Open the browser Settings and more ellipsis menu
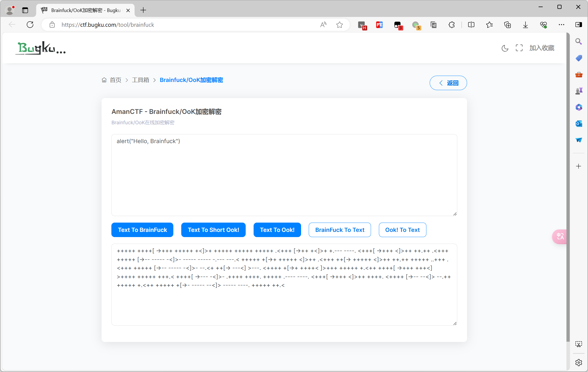The image size is (588, 372). click(561, 25)
